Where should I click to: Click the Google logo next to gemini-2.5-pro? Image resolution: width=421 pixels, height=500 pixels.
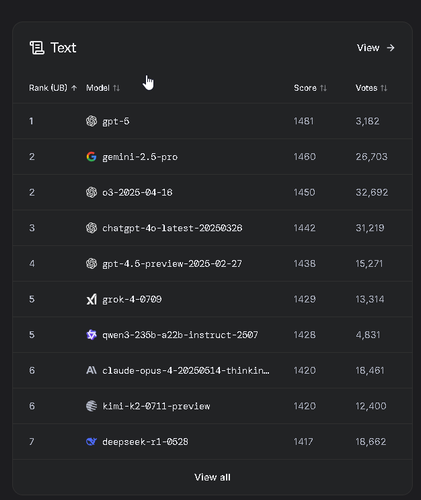pyautogui.click(x=91, y=157)
